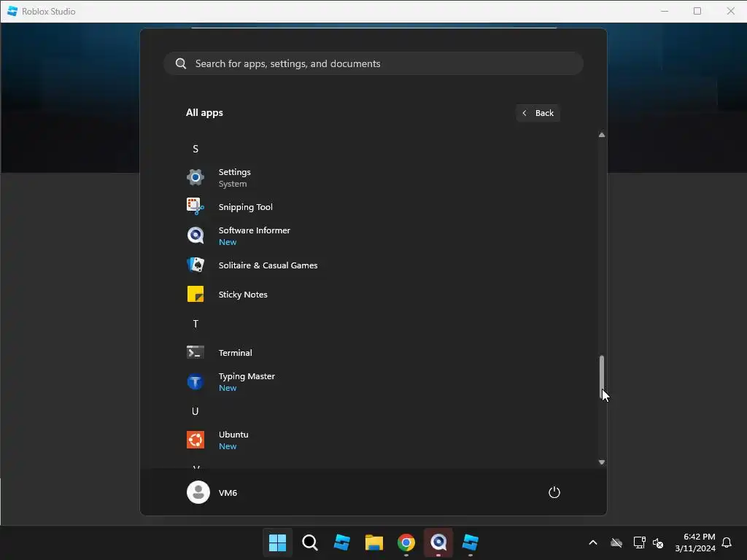Viewport: 747px width, 560px height.
Task: Click the S letter section header
Action: coord(196,149)
